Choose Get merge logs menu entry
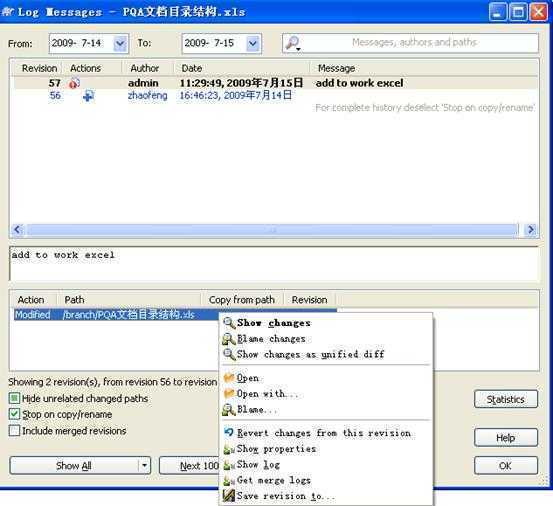The width and height of the screenshot is (553, 506). (326, 480)
